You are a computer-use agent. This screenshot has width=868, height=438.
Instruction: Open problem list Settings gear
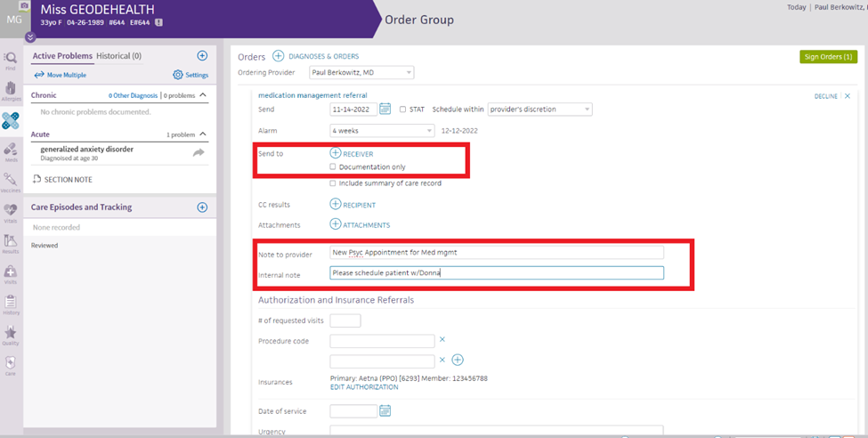tap(178, 75)
